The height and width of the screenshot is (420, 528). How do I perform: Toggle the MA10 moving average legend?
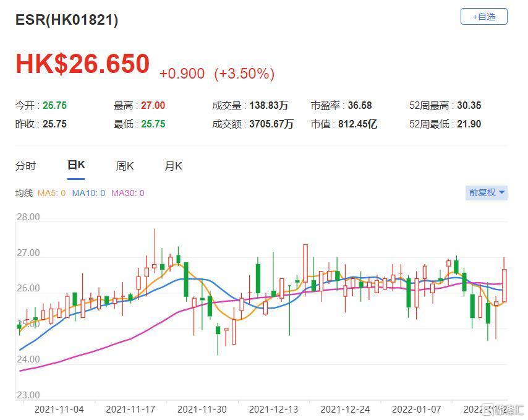point(88,193)
